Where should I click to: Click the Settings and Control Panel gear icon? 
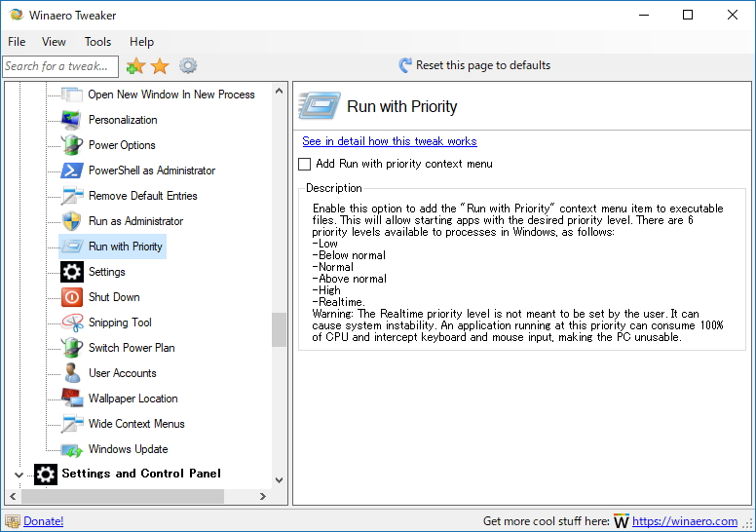click(46, 475)
